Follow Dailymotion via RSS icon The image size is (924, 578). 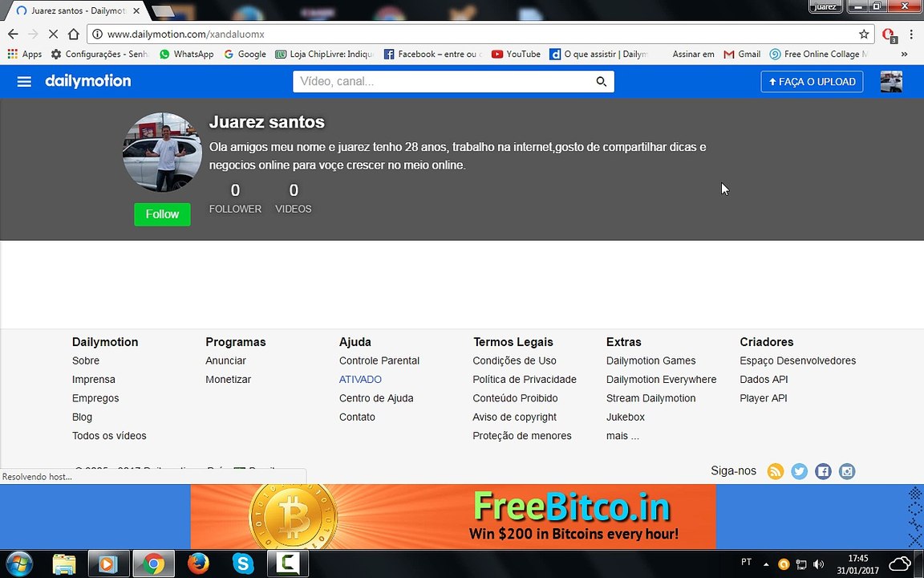(776, 471)
